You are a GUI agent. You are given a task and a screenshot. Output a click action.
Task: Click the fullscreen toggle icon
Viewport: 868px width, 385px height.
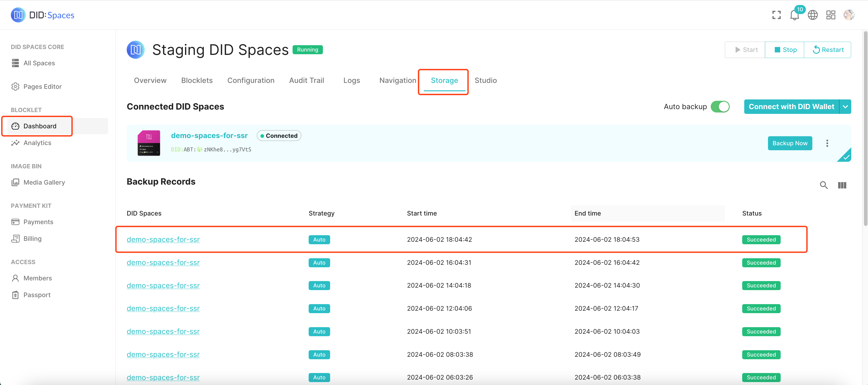tap(776, 15)
